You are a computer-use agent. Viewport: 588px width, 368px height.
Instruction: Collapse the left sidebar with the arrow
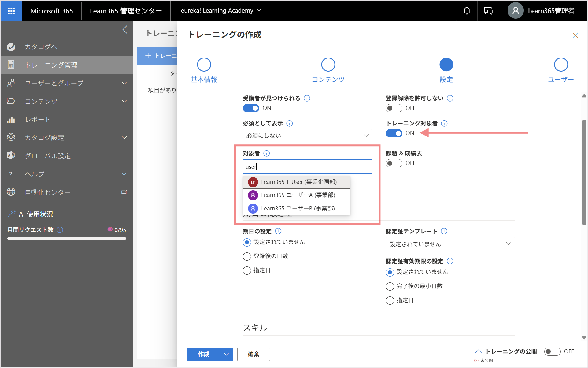click(125, 30)
